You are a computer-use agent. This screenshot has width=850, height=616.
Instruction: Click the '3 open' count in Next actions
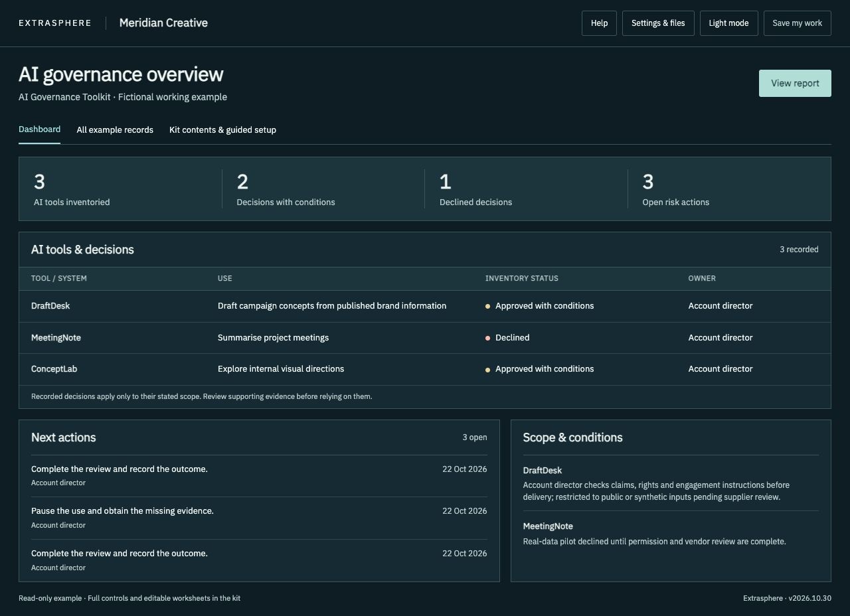(475, 437)
